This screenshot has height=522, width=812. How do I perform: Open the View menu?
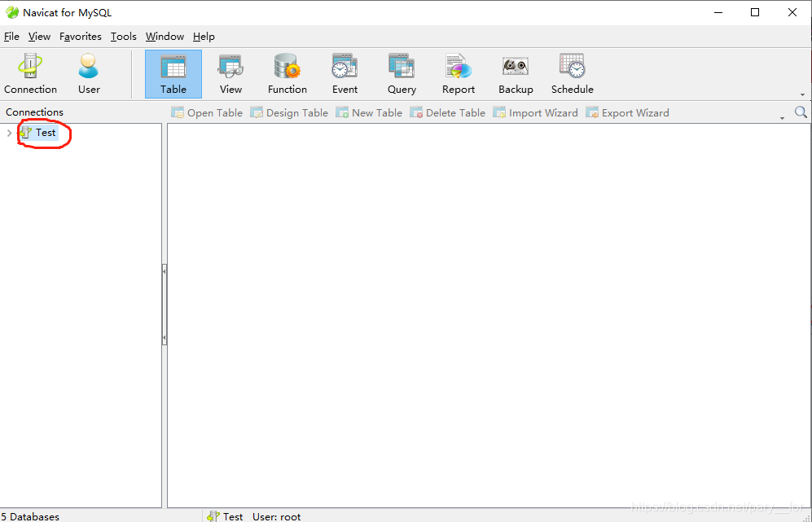coord(39,37)
